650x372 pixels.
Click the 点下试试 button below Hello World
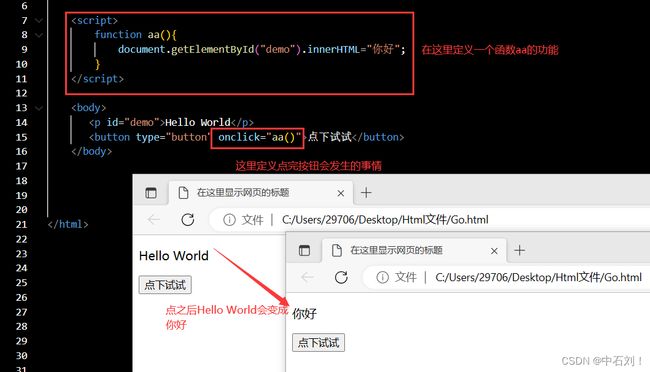(165, 285)
